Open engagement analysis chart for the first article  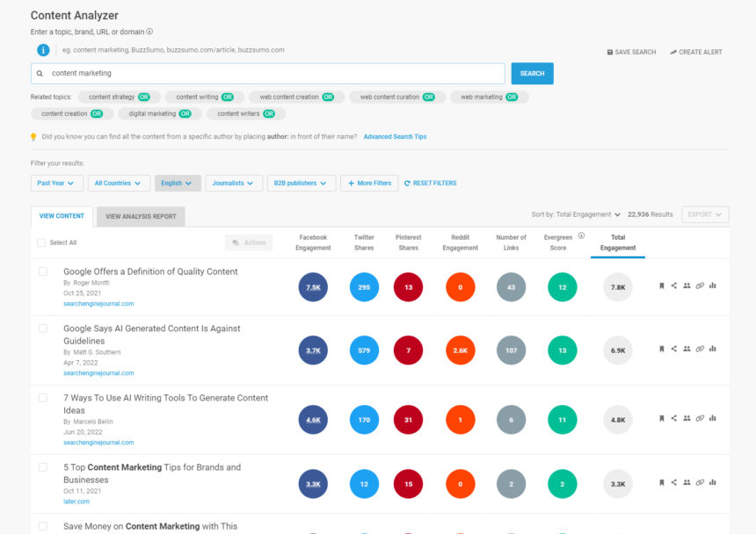[x=713, y=285]
